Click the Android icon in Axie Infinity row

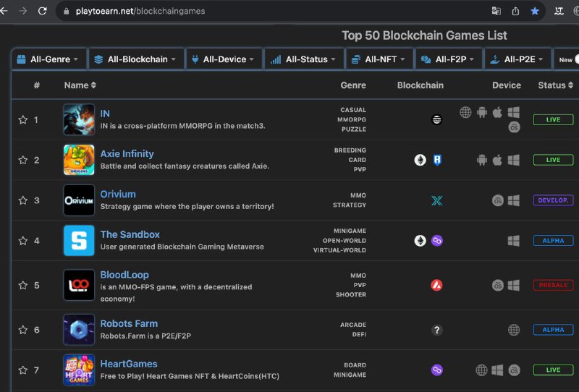482,160
